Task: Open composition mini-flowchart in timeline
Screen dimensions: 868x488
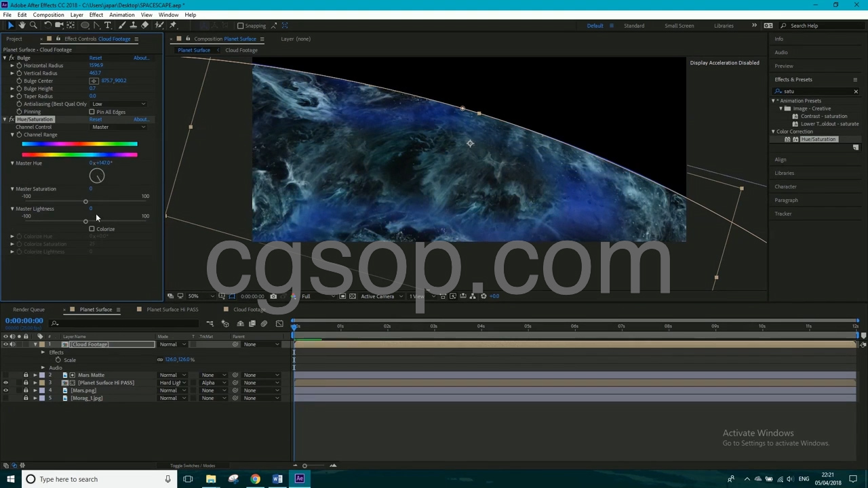Action: point(210,324)
